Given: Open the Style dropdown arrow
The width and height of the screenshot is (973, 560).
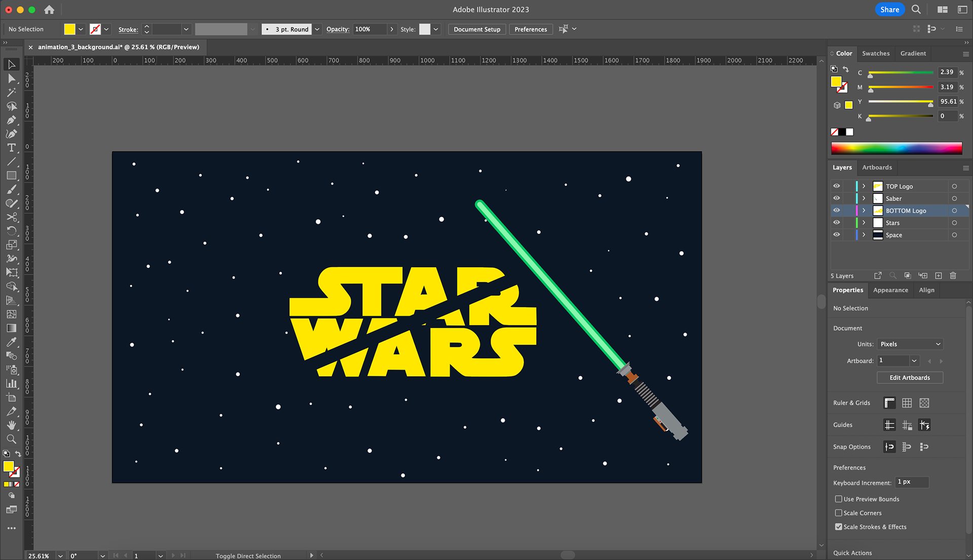Looking at the screenshot, I should coord(436,29).
